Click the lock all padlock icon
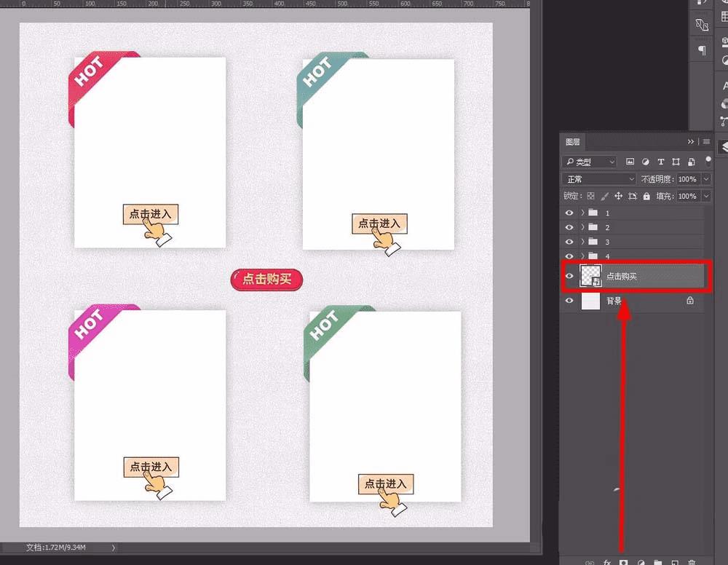 click(646, 196)
